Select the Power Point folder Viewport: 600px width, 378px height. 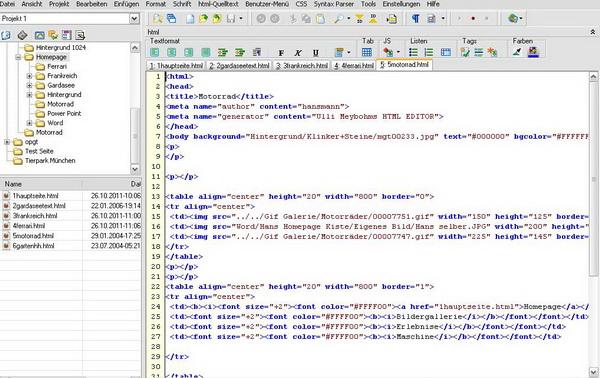64,114
